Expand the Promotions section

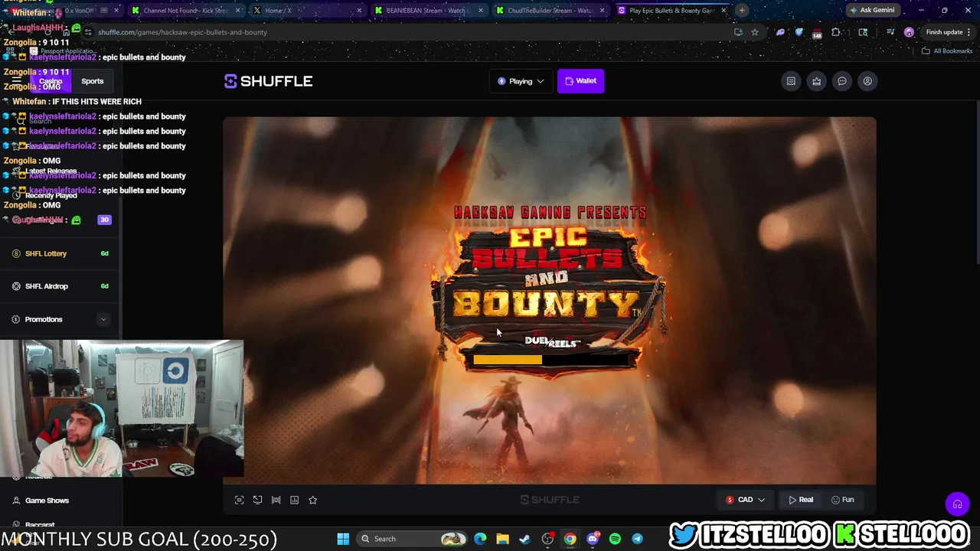pyautogui.click(x=103, y=319)
